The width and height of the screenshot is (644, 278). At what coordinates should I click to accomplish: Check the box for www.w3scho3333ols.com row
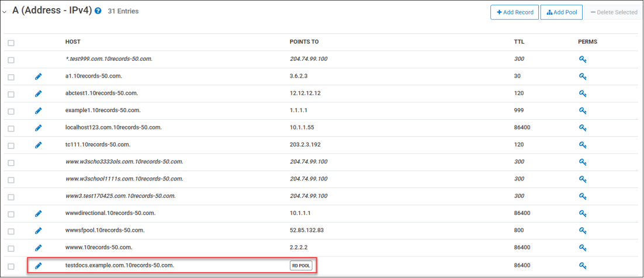11,162
